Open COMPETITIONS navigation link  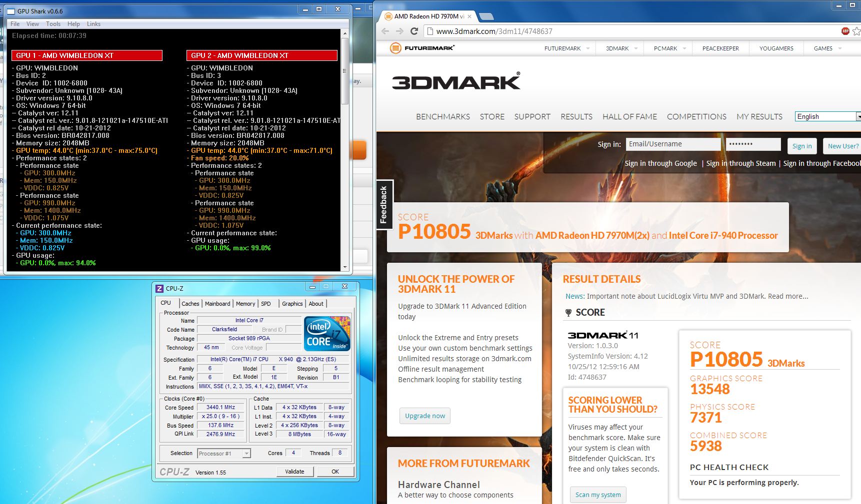696,116
